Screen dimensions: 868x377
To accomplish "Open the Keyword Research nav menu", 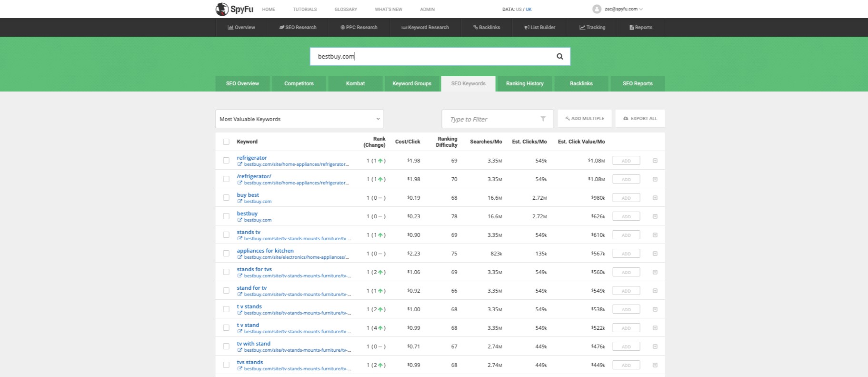I will click(425, 27).
